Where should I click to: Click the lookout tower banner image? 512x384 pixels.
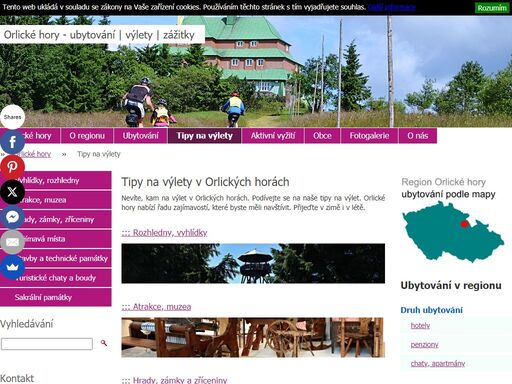click(253, 263)
